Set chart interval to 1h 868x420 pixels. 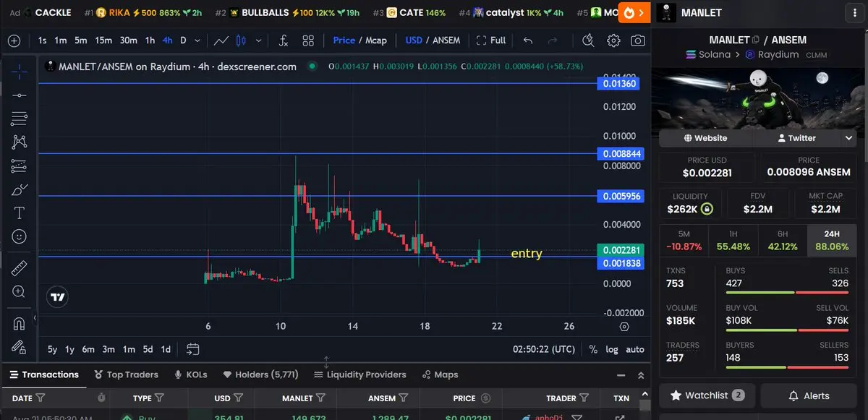[150, 40]
